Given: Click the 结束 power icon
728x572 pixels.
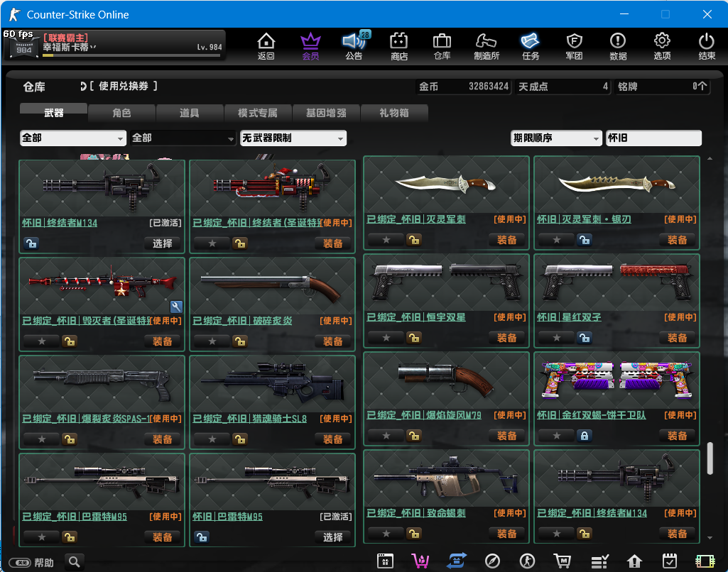Looking at the screenshot, I should (707, 46).
